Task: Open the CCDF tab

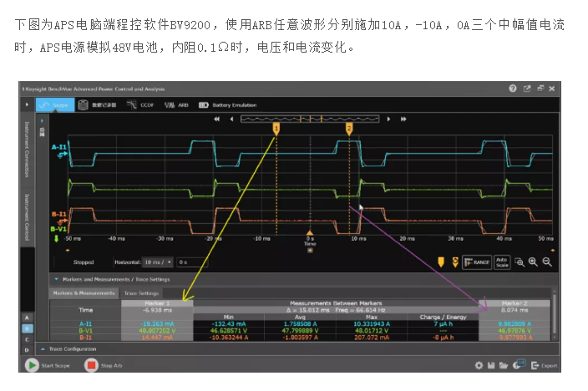Action: tap(140, 105)
